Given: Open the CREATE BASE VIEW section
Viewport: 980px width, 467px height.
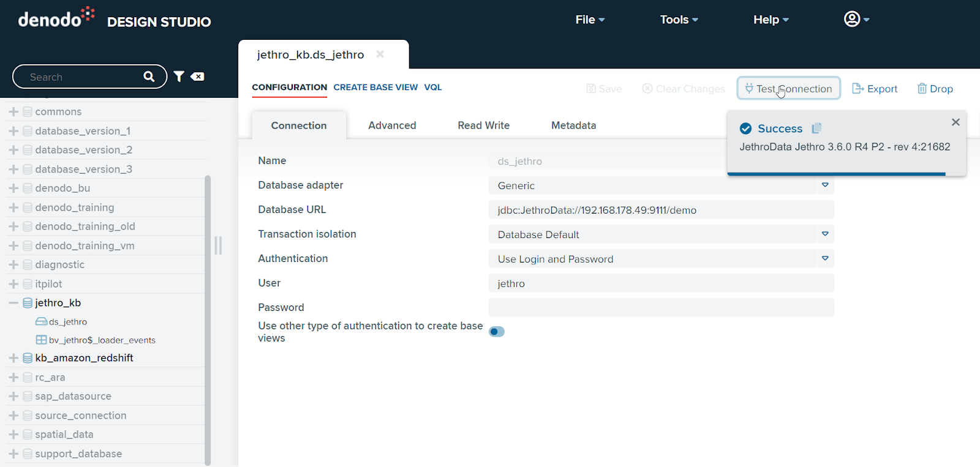Looking at the screenshot, I should coord(375,88).
